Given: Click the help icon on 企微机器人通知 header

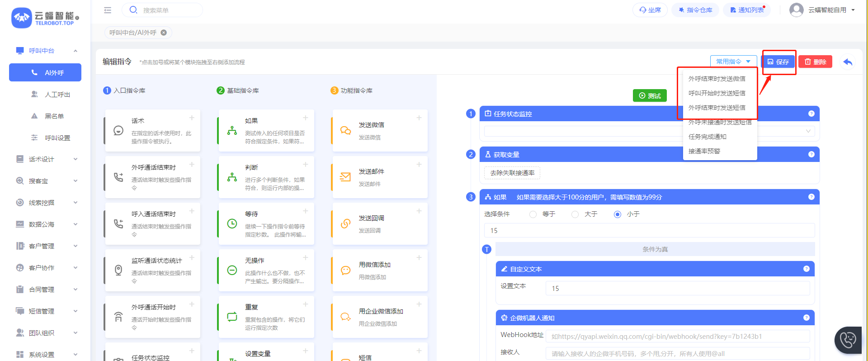Looking at the screenshot, I should pos(807,318).
